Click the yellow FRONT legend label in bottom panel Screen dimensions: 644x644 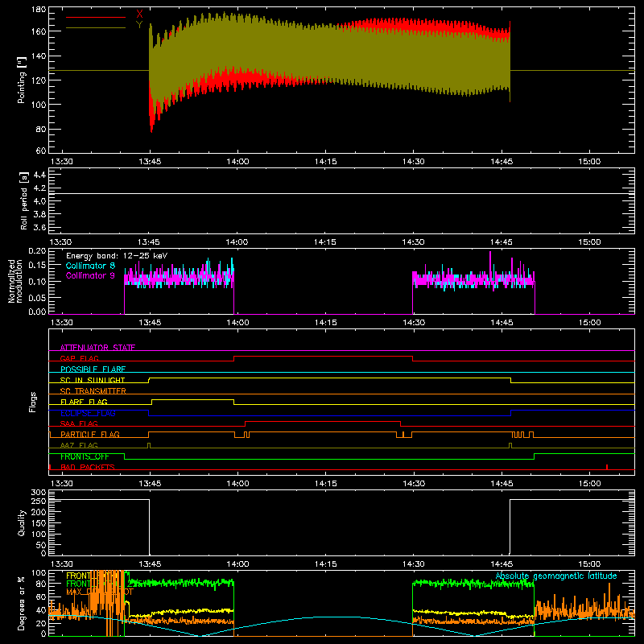[x=78, y=576]
